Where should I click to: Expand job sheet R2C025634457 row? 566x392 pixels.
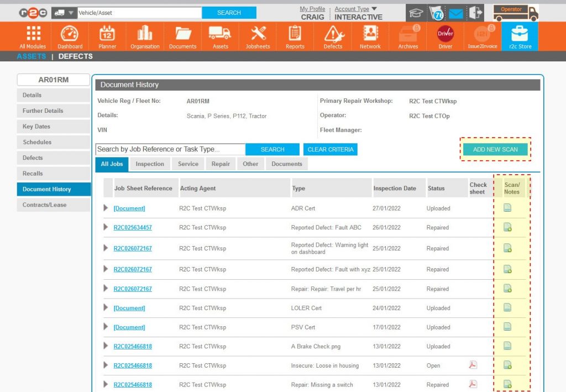[x=105, y=228]
